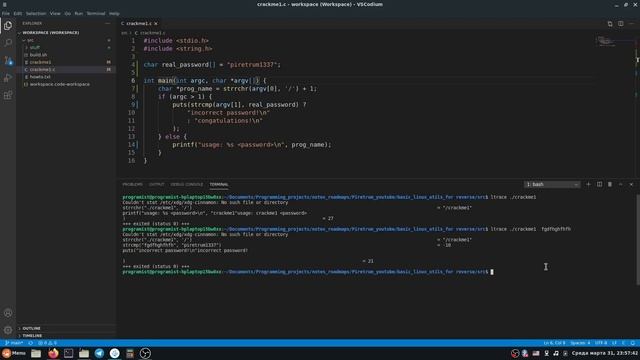Image resolution: width=640 pixels, height=360 pixels.
Task: Open the system Menu button on taskbar
Action: coord(14,353)
